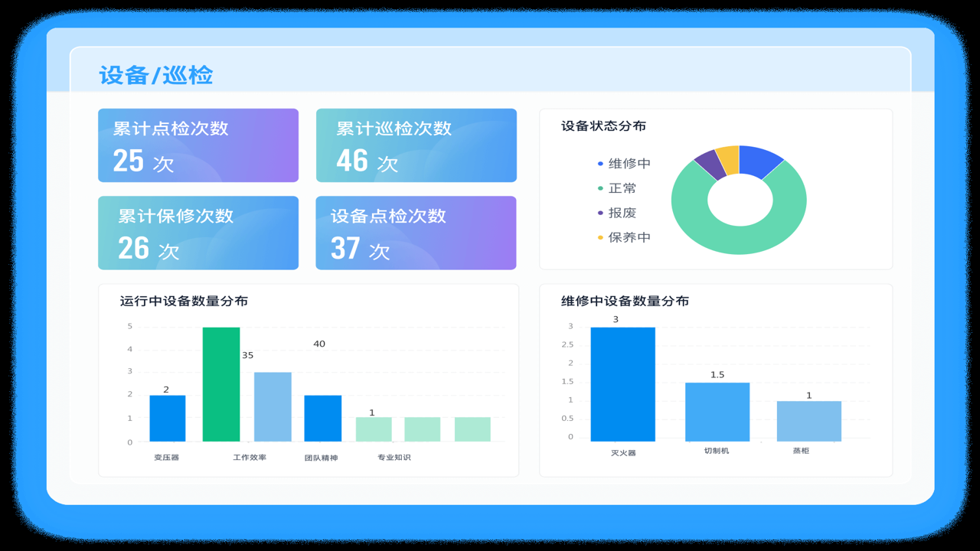Click the 设备/巡检 page title
This screenshot has height=551, width=980.
point(156,75)
